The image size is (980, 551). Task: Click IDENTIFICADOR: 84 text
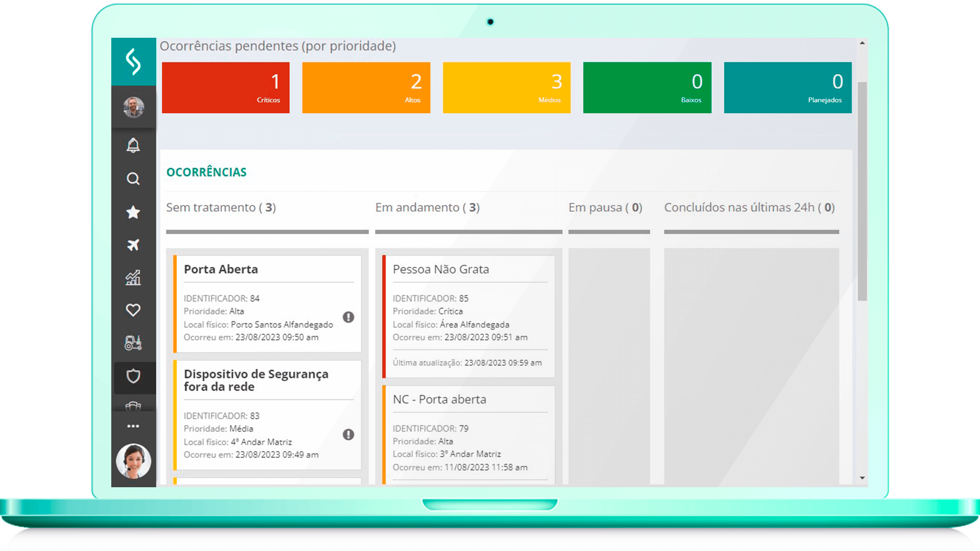point(222,298)
